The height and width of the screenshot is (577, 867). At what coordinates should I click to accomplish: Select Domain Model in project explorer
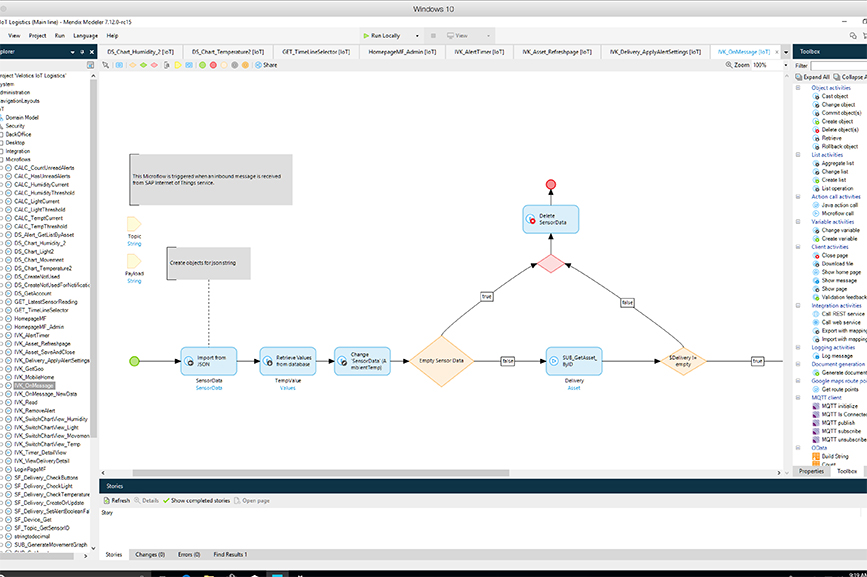[22, 118]
